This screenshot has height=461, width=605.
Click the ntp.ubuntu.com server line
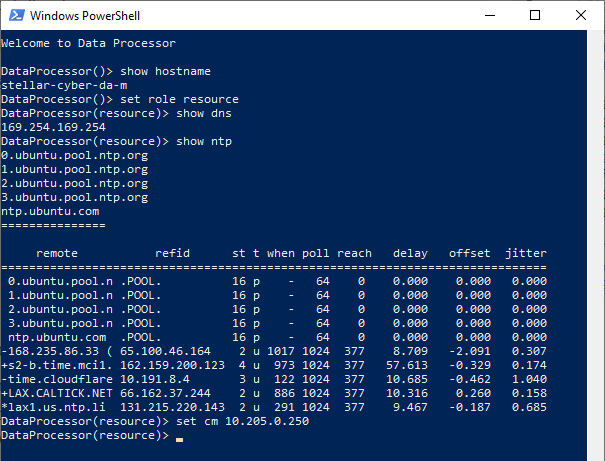click(50, 212)
